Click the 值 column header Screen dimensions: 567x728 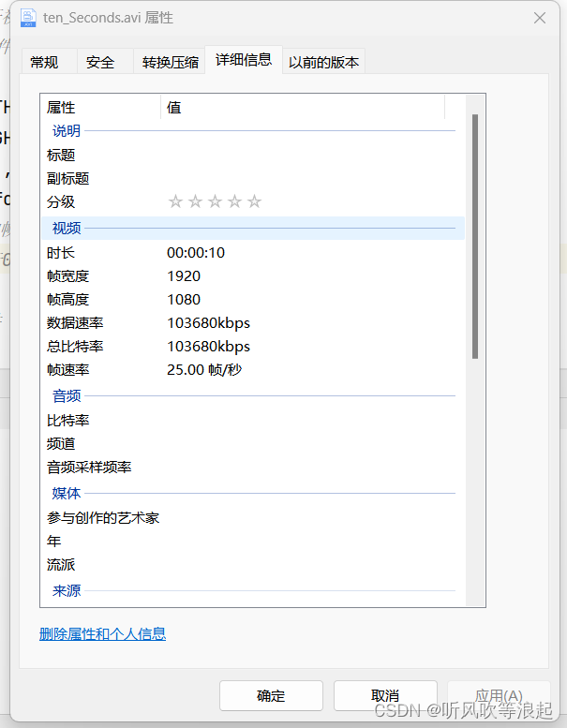[x=303, y=107]
